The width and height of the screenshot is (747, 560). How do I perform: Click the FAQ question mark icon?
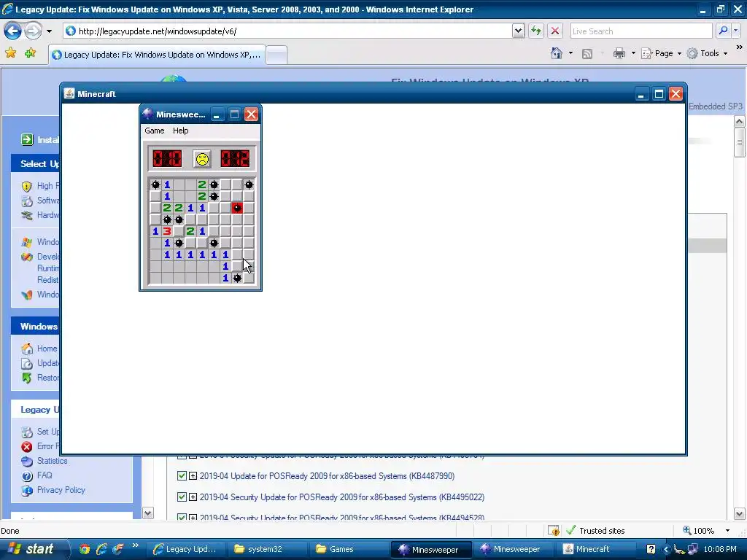tap(27, 475)
